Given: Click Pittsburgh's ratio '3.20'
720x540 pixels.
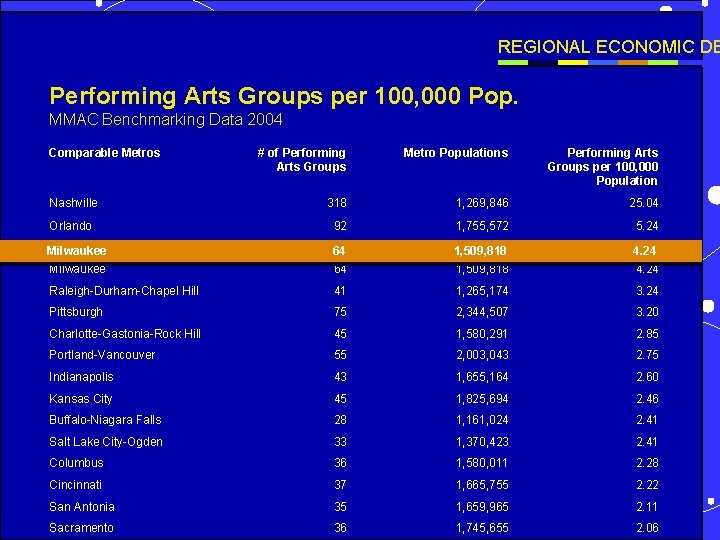Looking at the screenshot, I should pyautogui.click(x=647, y=312).
